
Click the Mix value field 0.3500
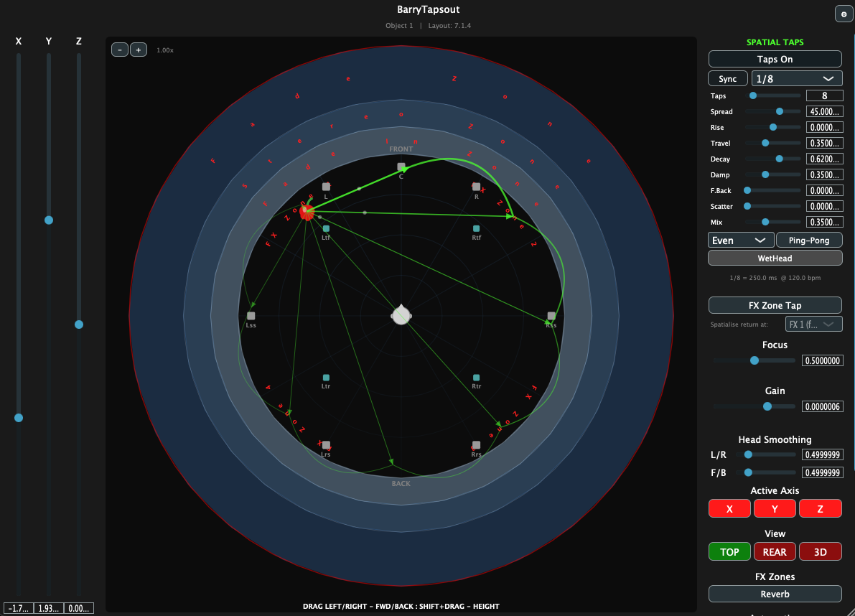point(824,222)
